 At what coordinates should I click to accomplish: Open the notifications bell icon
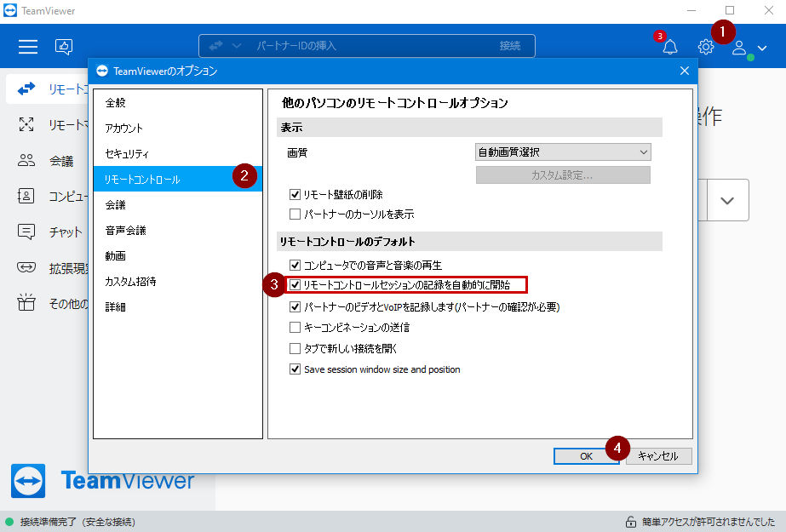point(669,47)
